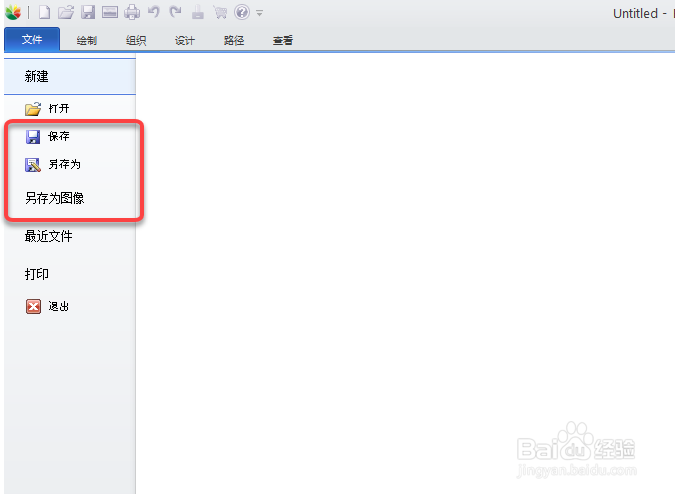This screenshot has width=675, height=494.
Task: Switch to the 路径 tab
Action: click(x=234, y=40)
